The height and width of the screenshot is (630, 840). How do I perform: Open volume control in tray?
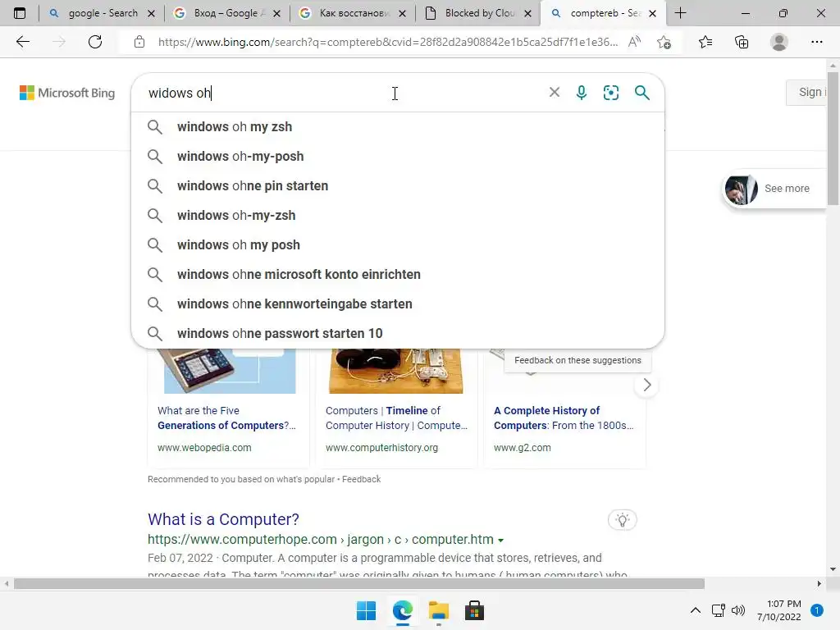738,610
